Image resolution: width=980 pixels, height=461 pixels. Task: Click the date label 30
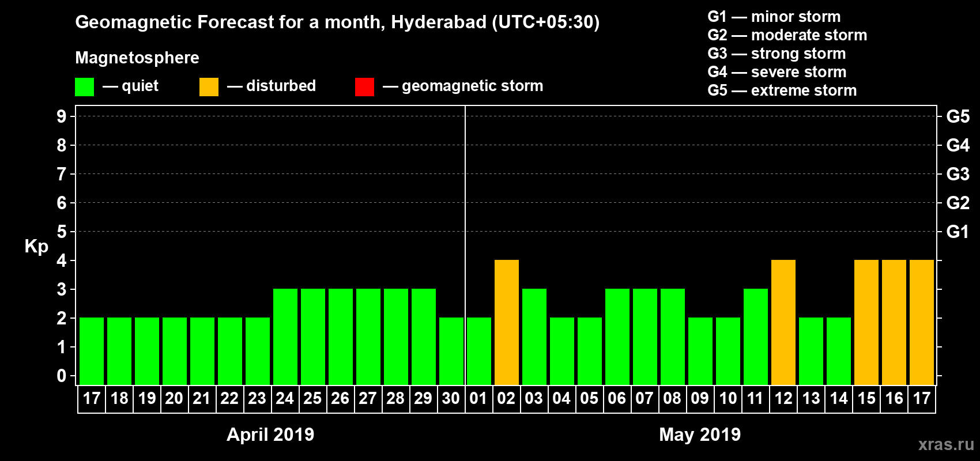tap(451, 399)
